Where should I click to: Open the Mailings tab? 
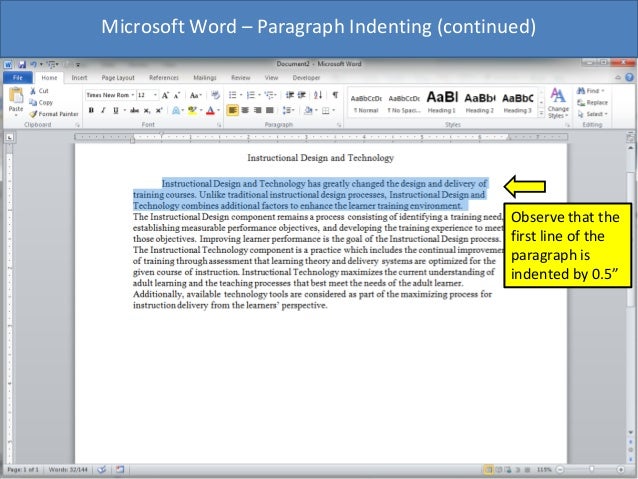coord(205,77)
